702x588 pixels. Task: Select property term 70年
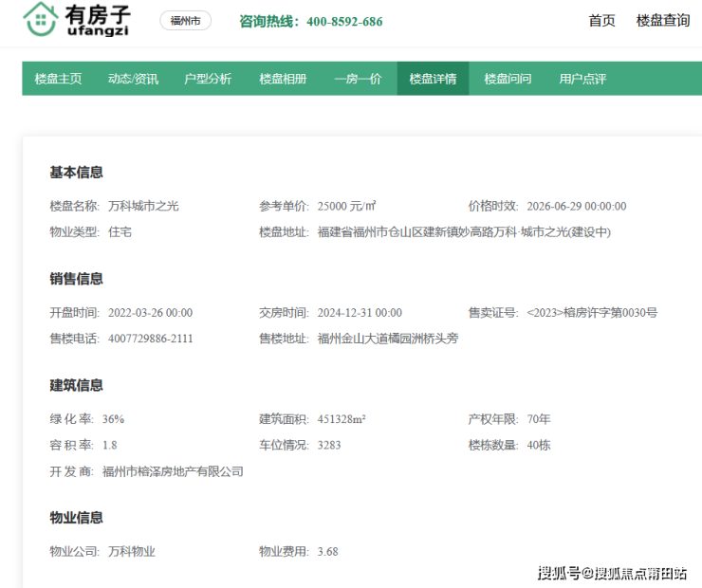click(x=538, y=419)
